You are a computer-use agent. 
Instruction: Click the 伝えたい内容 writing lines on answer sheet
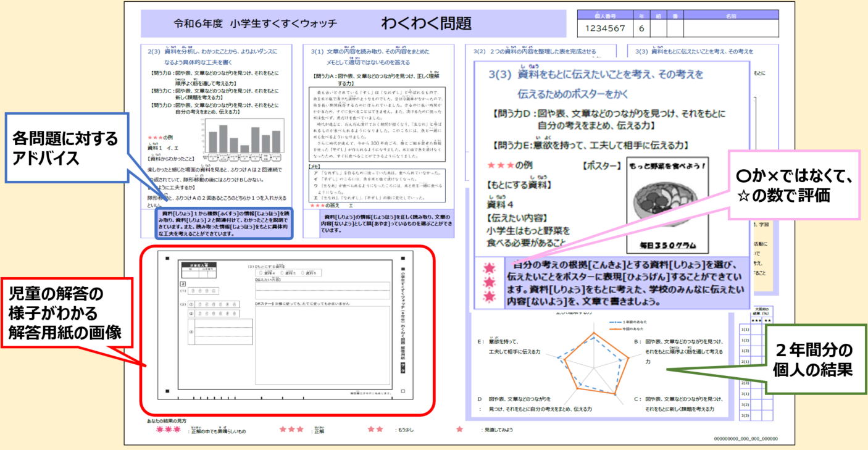coord(322,290)
